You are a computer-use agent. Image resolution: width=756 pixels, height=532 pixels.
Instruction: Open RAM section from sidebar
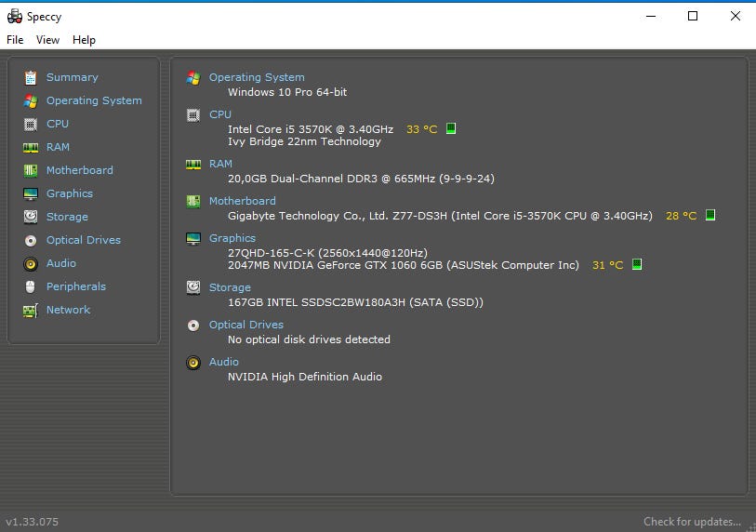[x=58, y=147]
